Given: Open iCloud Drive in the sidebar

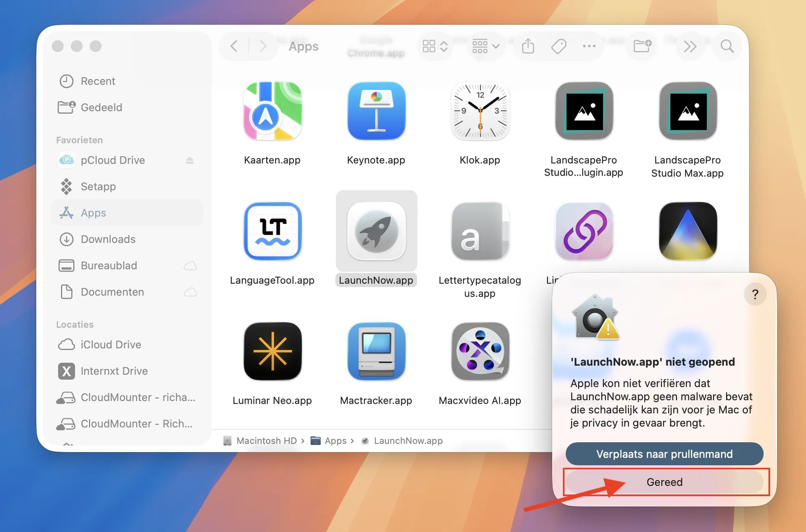Looking at the screenshot, I should point(110,345).
